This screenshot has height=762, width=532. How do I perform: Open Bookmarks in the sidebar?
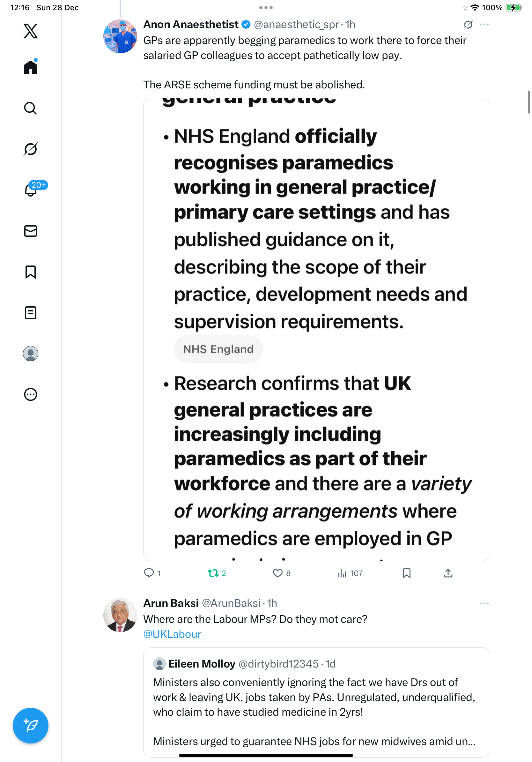[x=31, y=272]
